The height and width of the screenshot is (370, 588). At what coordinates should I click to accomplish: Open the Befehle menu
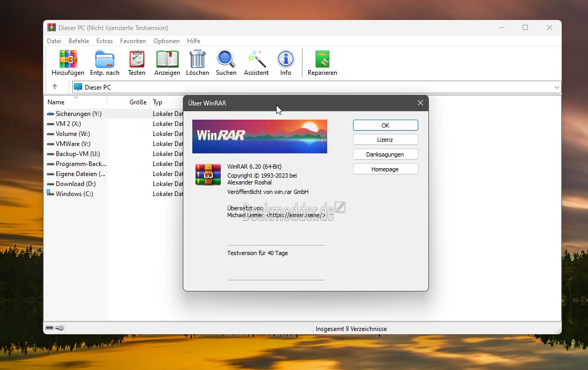pyautogui.click(x=79, y=41)
